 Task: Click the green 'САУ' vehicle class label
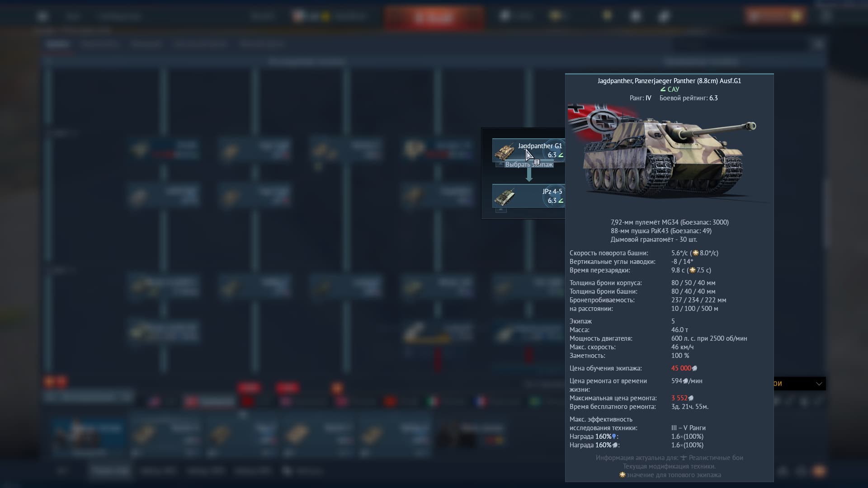point(673,89)
